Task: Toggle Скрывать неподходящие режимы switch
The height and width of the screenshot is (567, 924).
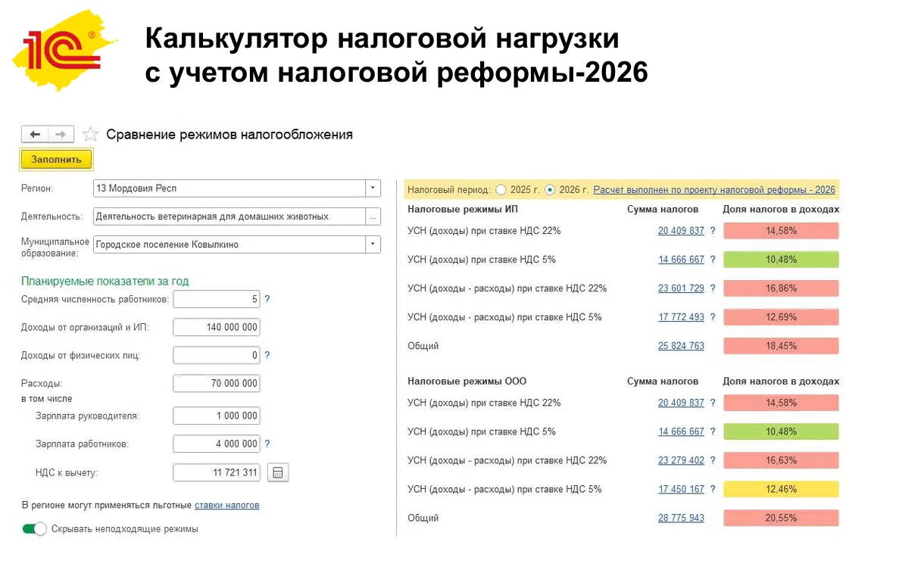Action: pos(34,528)
